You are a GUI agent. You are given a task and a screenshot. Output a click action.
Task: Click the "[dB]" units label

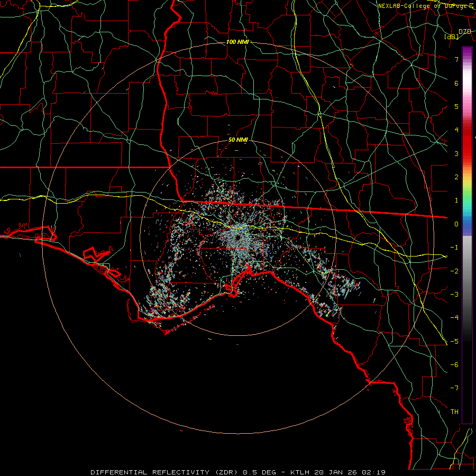pos(452,36)
